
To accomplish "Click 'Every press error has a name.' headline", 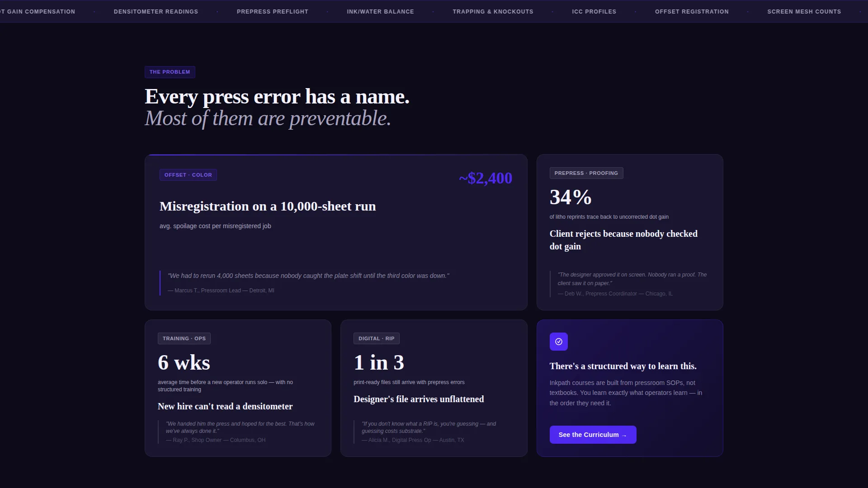I will [x=277, y=97].
